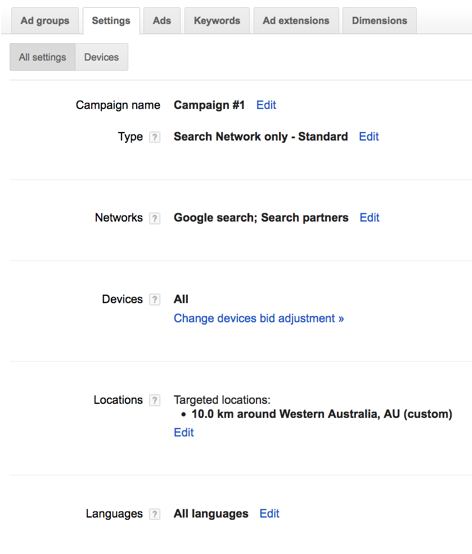This screenshot has width=472, height=554.
Task: Click '10.0 km around Western Australia' entry
Action: (322, 414)
